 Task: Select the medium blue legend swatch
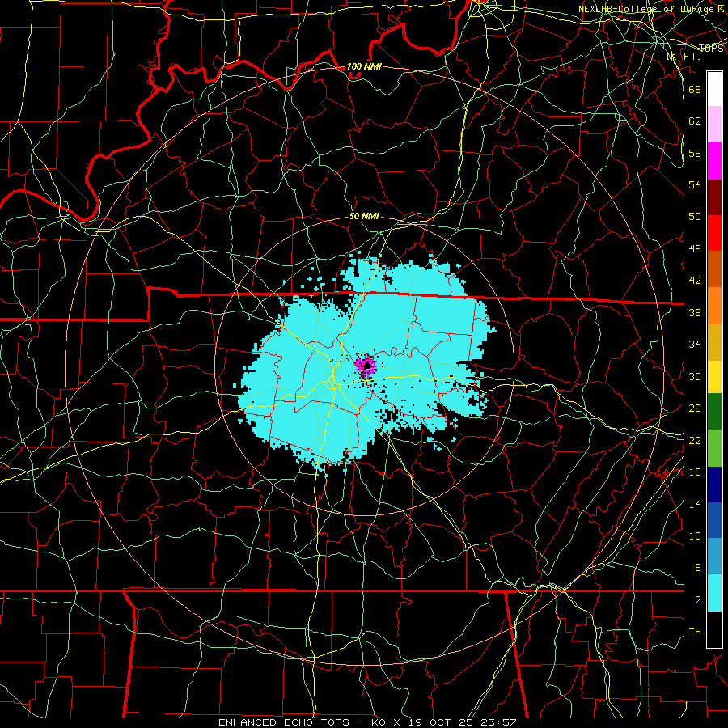pyautogui.click(x=714, y=520)
